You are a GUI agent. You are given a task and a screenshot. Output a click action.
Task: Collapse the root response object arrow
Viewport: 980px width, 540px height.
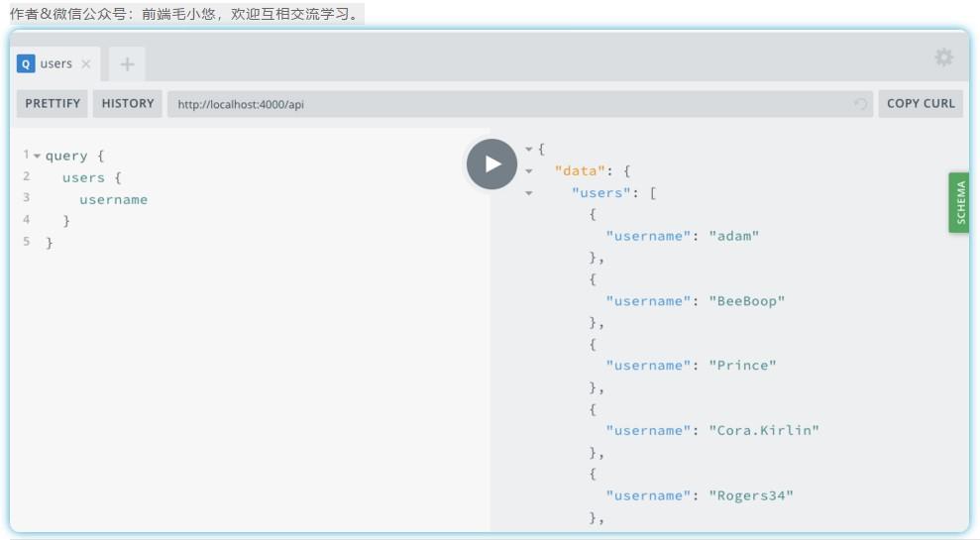(529, 149)
